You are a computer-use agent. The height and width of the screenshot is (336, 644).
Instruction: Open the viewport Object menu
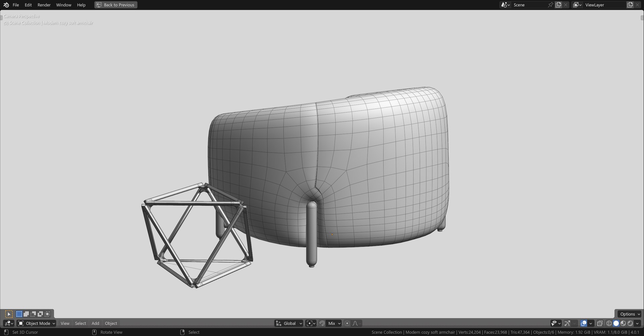[x=111, y=323]
